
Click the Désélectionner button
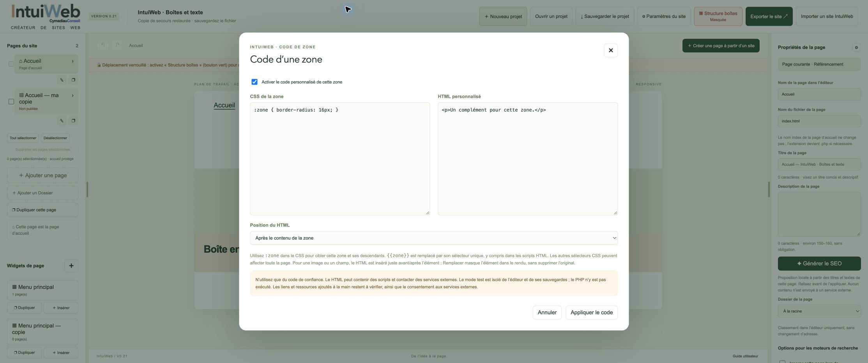[x=55, y=138]
